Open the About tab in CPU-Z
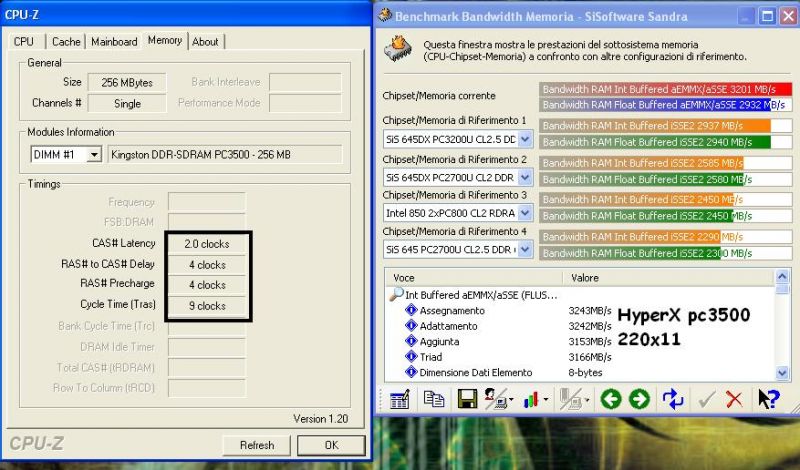800x470 pixels. click(205, 41)
